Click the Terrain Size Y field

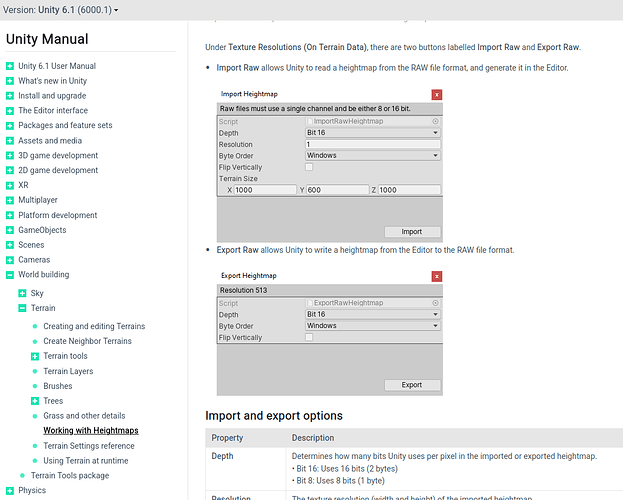point(337,190)
